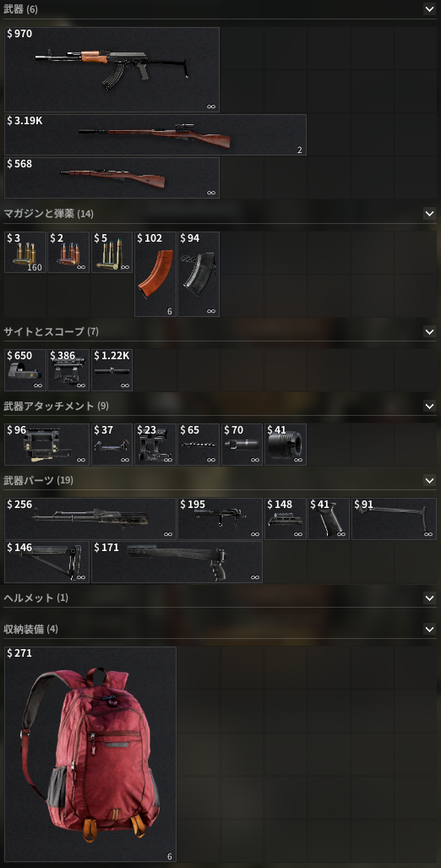Pick the $650 reflex sight
This screenshot has height=868, width=441.
click(x=24, y=370)
